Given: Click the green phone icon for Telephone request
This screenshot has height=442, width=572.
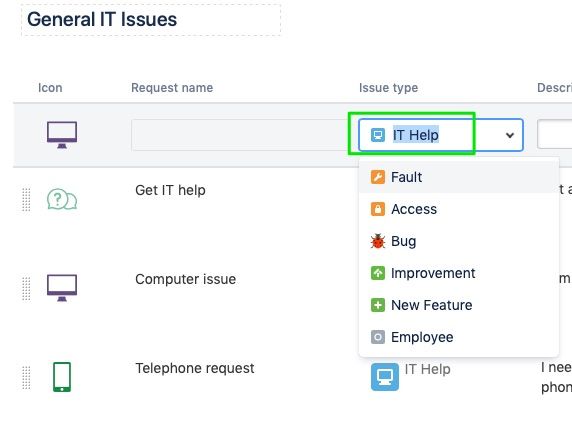Looking at the screenshot, I should pos(62,377).
